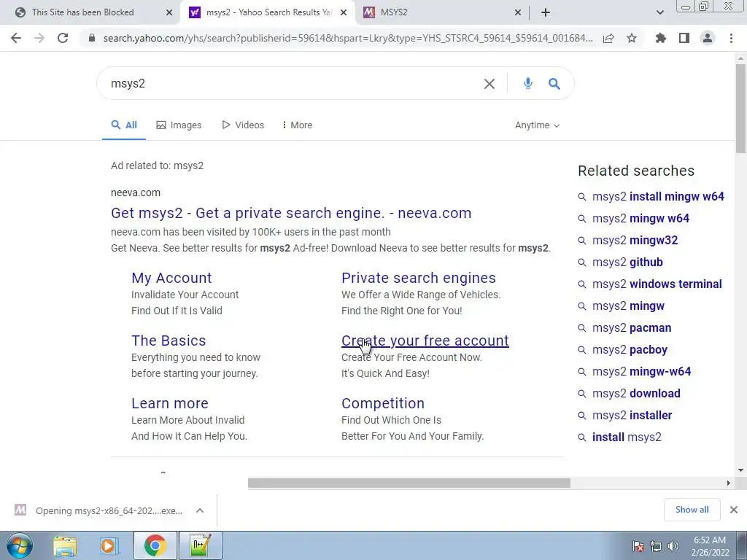Click the padlock site info icon

pos(92,38)
